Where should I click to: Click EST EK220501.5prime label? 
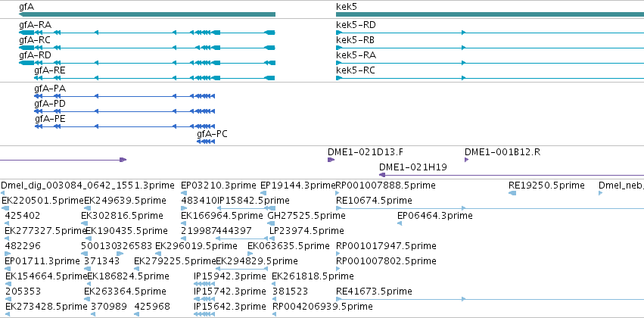[42, 201]
